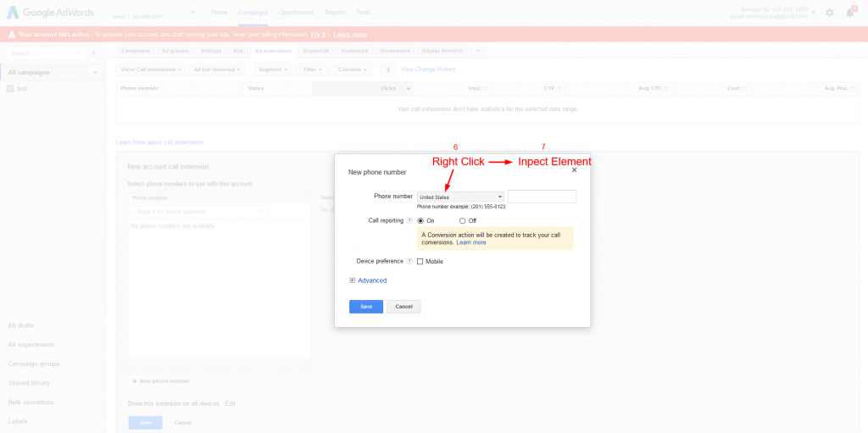Open the Opportunities menu item

pyautogui.click(x=296, y=13)
